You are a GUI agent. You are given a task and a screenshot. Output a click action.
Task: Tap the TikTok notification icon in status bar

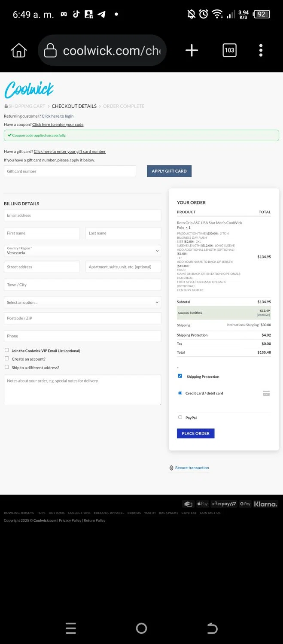(x=76, y=14)
